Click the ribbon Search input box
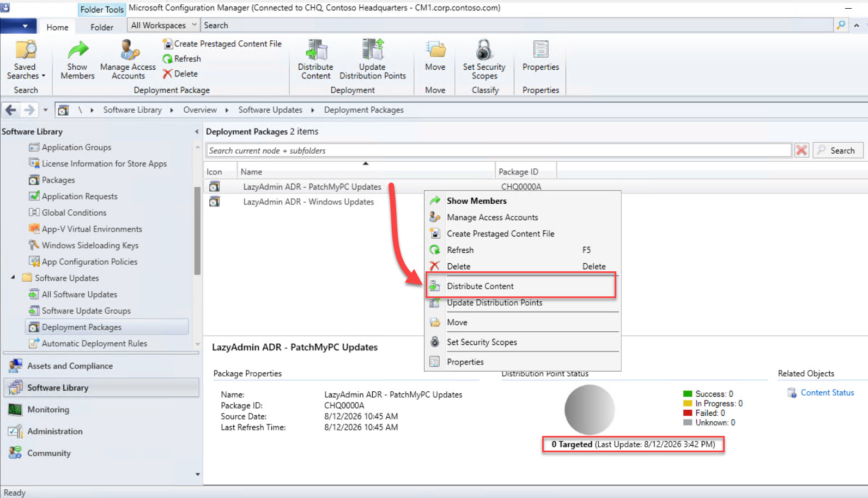Viewport: 868px width, 498px height. click(517, 25)
